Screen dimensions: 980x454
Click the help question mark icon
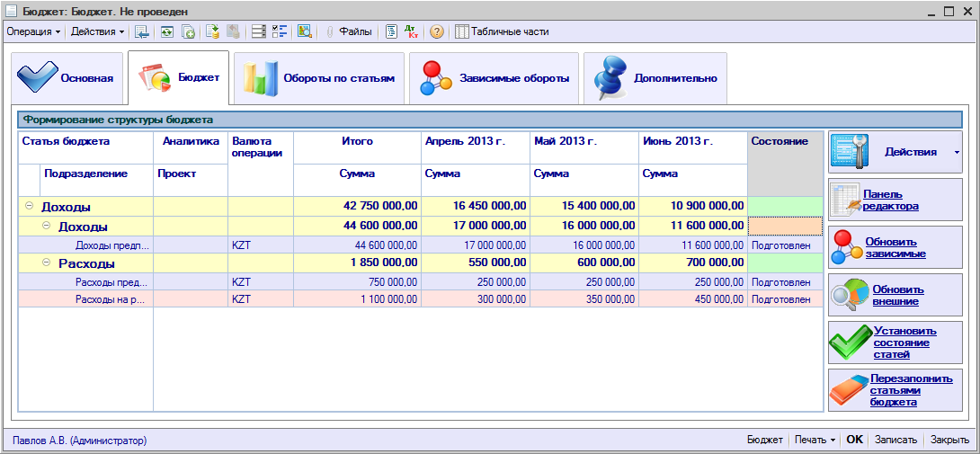click(437, 31)
